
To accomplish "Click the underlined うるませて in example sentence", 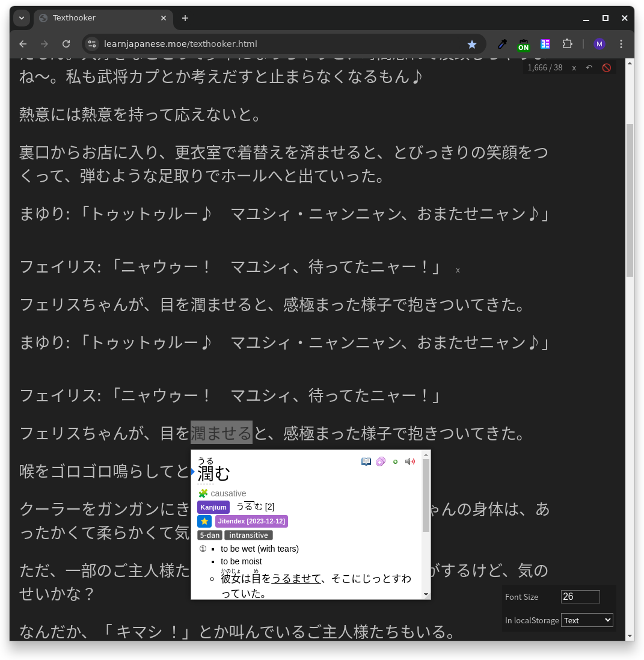I will [x=296, y=579].
